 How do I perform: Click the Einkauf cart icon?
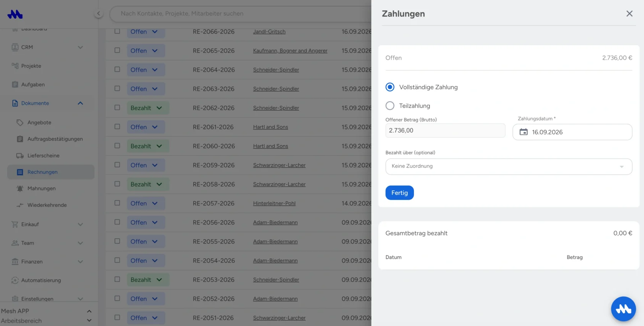click(x=15, y=224)
